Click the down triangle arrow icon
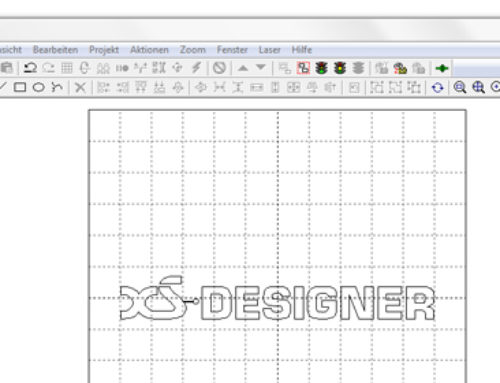Image resolution: width=500 pixels, height=383 pixels. pos(261,67)
